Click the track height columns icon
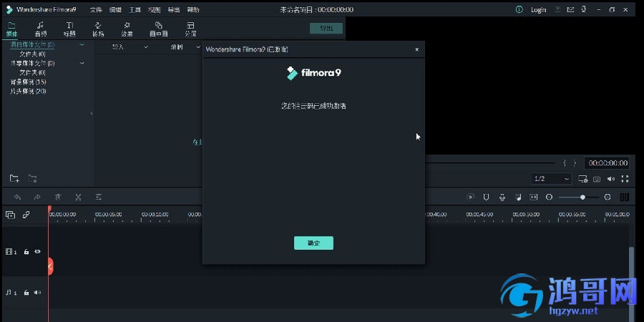 (x=624, y=197)
